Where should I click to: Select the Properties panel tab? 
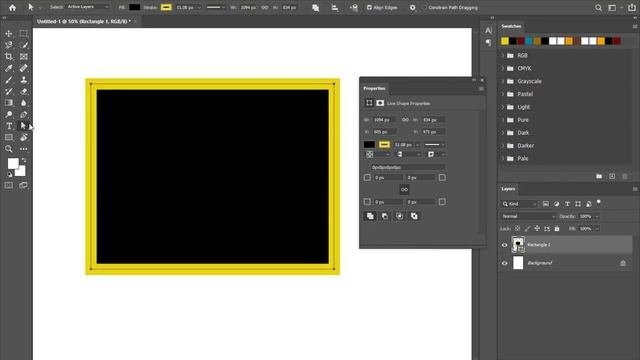pyautogui.click(x=374, y=89)
